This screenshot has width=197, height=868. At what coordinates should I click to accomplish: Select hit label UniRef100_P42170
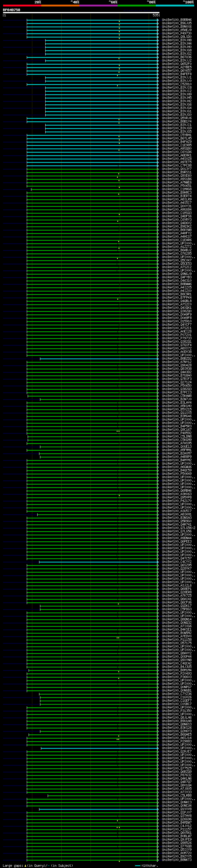point(177,501)
